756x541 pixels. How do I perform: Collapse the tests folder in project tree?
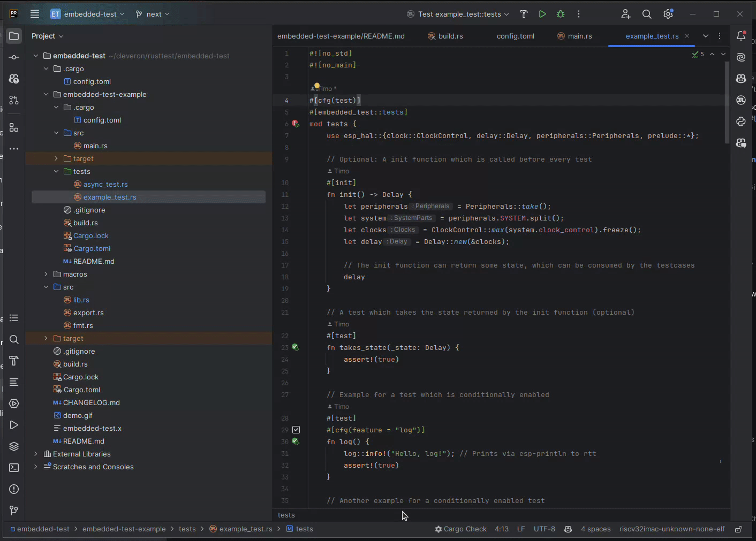click(56, 171)
